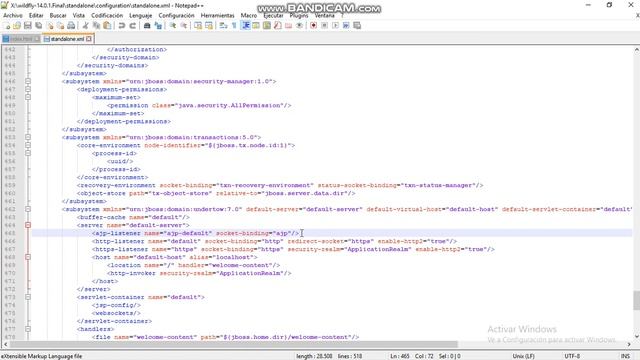Image resolution: width=640 pixels, height=360 pixels.
Task: Open the Buscar menu
Action: click(58, 15)
